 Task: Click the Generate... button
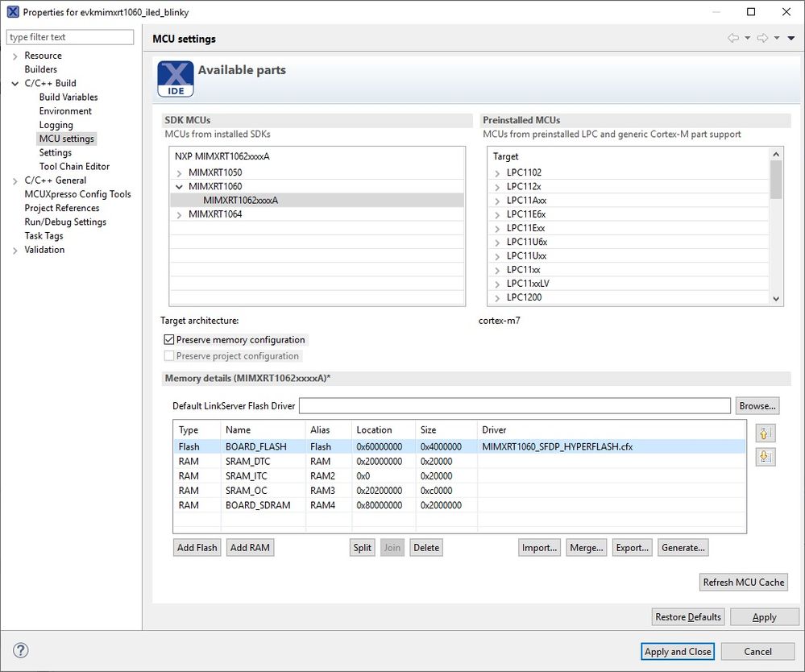683,548
